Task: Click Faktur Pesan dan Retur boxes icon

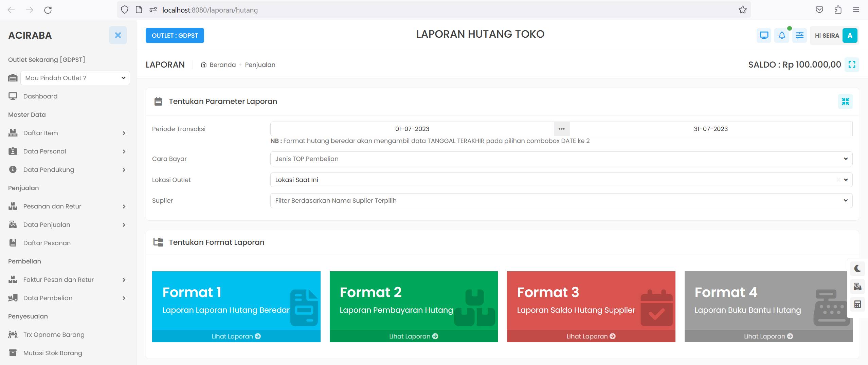Action: [13, 279]
